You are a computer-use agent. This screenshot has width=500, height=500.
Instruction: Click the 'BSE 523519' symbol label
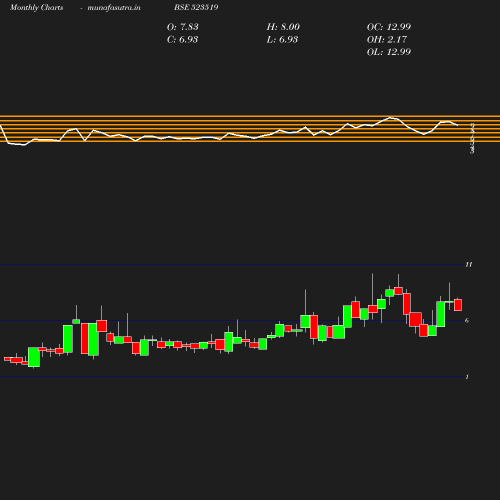click(196, 7)
